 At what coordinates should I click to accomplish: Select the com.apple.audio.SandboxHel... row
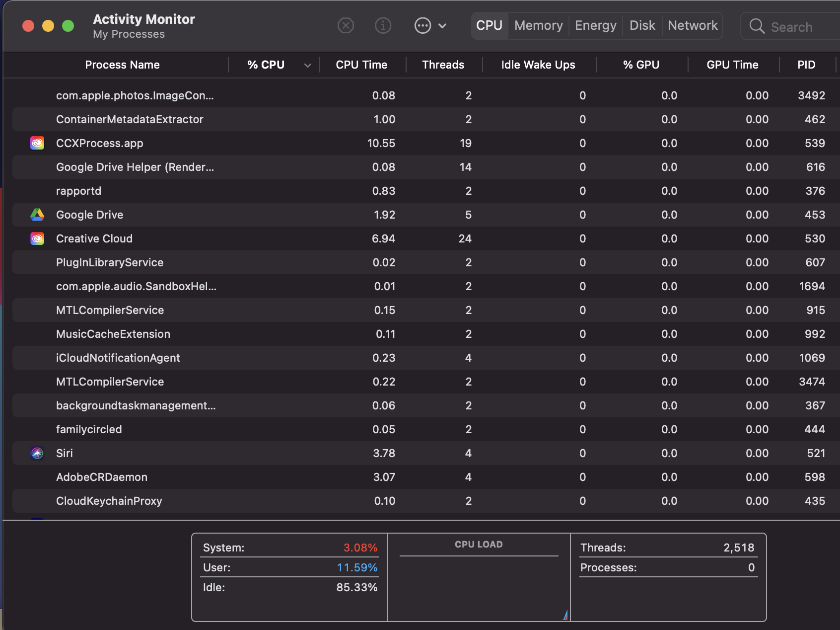pyautogui.click(x=426, y=286)
